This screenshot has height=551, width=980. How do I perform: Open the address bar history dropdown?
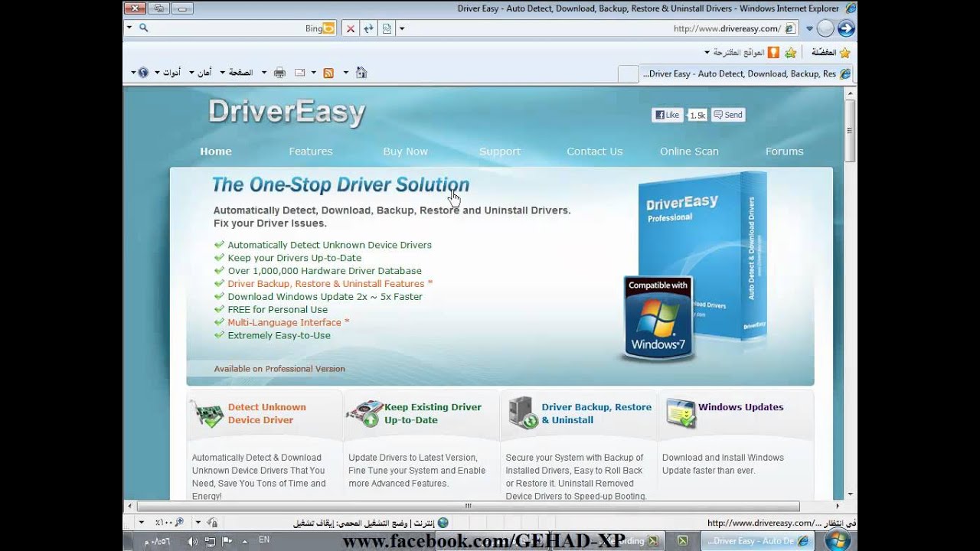(401, 28)
